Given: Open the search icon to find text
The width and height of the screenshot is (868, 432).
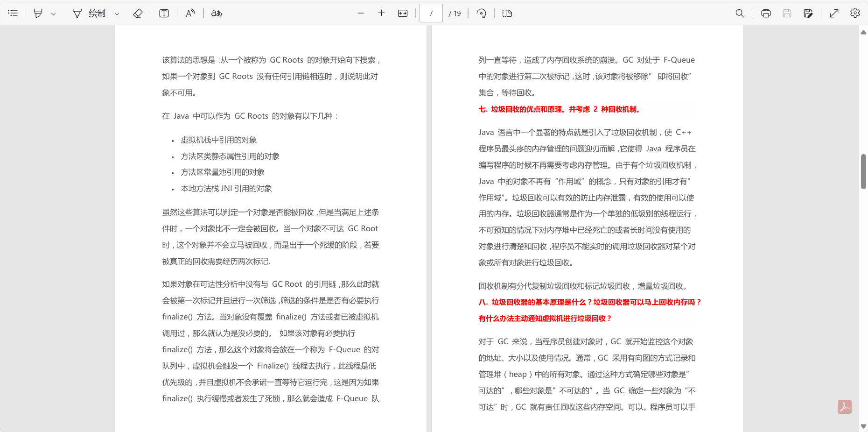Looking at the screenshot, I should pos(740,13).
